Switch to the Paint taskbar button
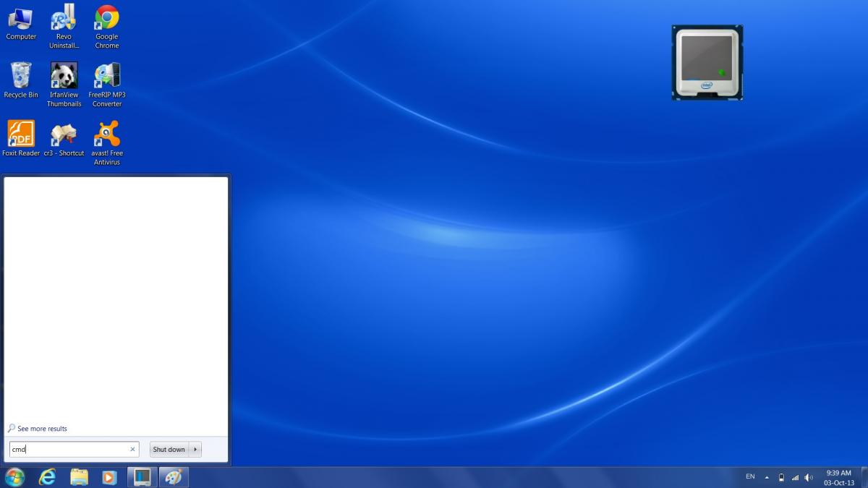 coord(174,477)
